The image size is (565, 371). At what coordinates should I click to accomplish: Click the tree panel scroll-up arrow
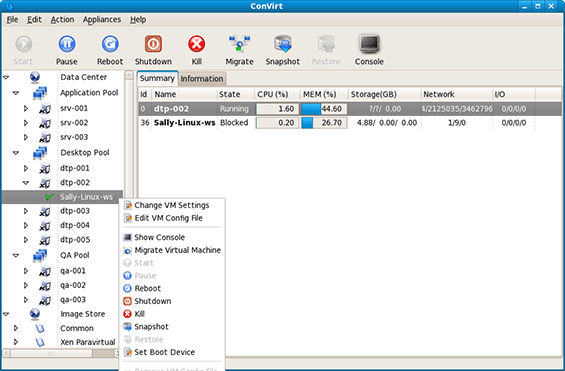click(129, 75)
